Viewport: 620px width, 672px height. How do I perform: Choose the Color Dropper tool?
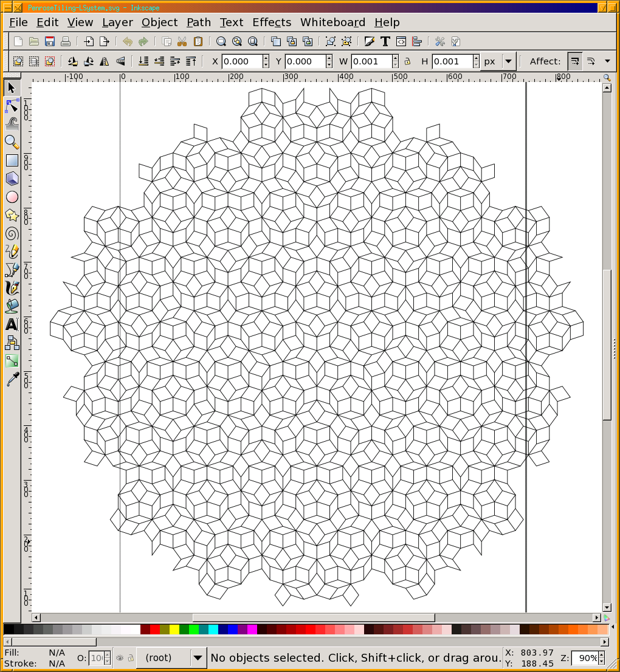pyautogui.click(x=12, y=380)
